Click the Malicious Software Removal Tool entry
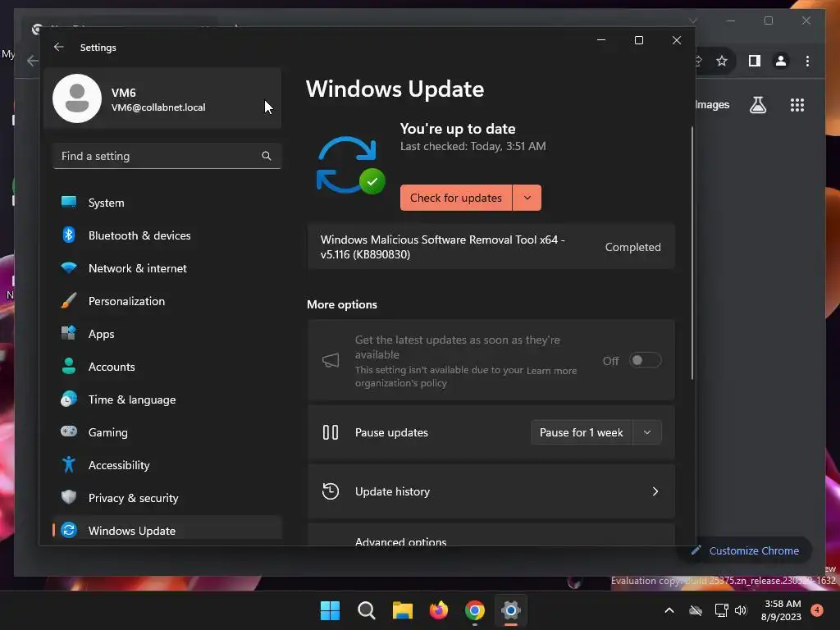 pyautogui.click(x=491, y=247)
